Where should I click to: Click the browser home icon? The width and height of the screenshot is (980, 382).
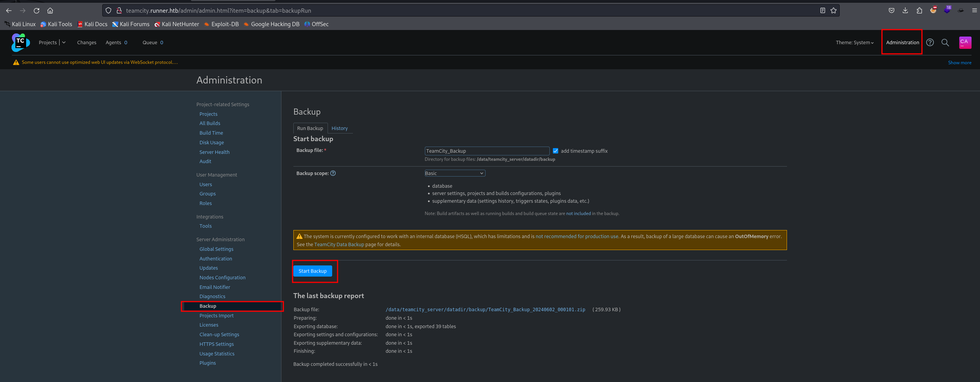point(50,10)
